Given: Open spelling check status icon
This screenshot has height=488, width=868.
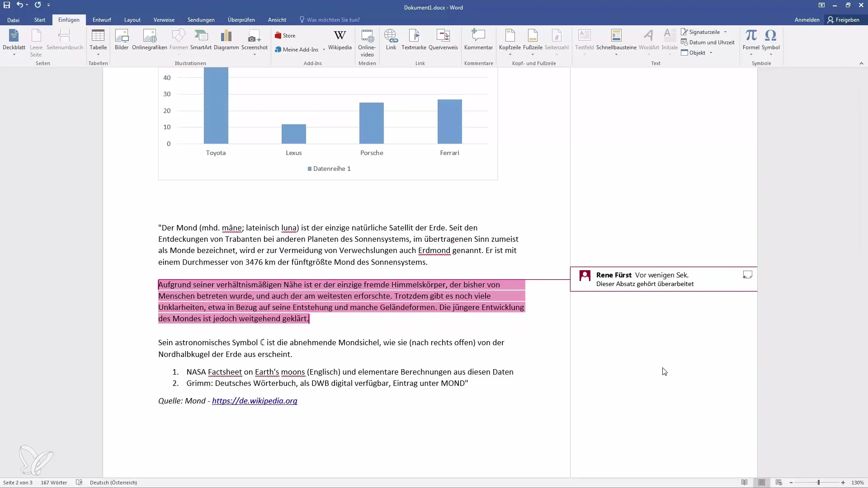Looking at the screenshot, I should tap(79, 483).
